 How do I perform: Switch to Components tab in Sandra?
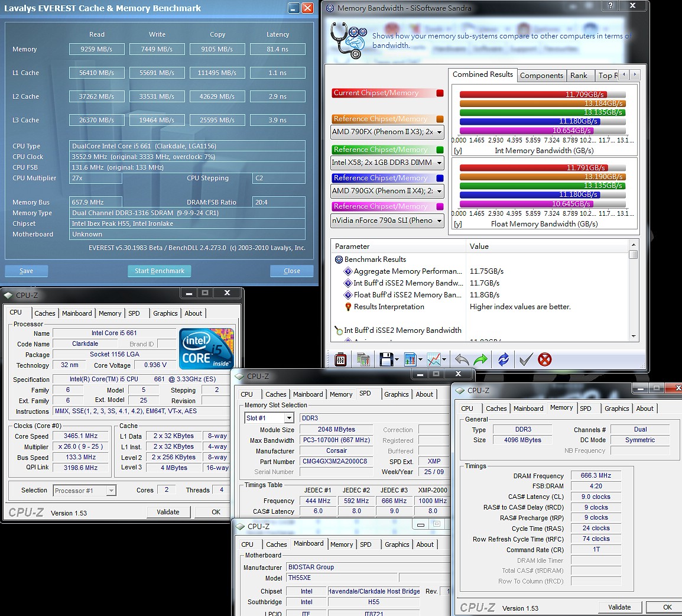541,76
